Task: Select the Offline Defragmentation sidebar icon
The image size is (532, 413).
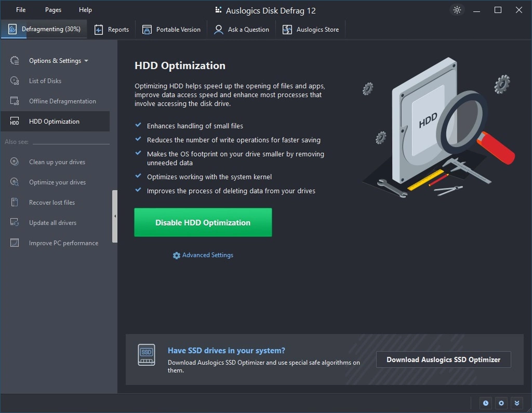Action: [x=15, y=101]
